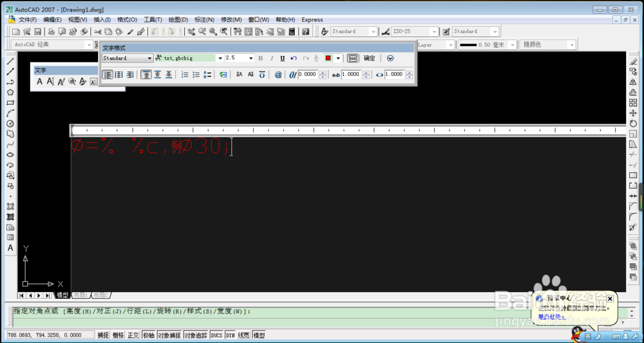Open the Pan realtime tool

[191, 31]
